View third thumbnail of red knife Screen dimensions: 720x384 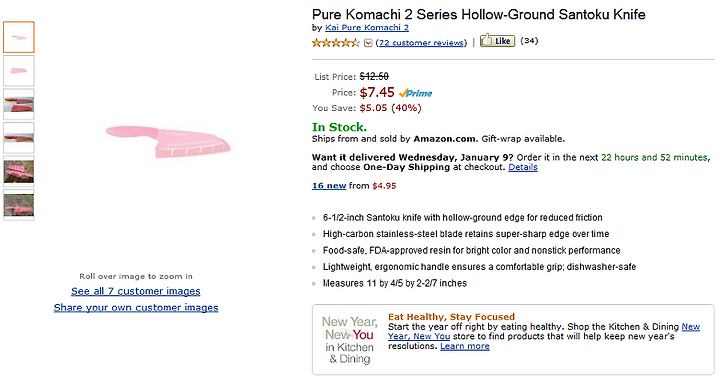(x=19, y=104)
